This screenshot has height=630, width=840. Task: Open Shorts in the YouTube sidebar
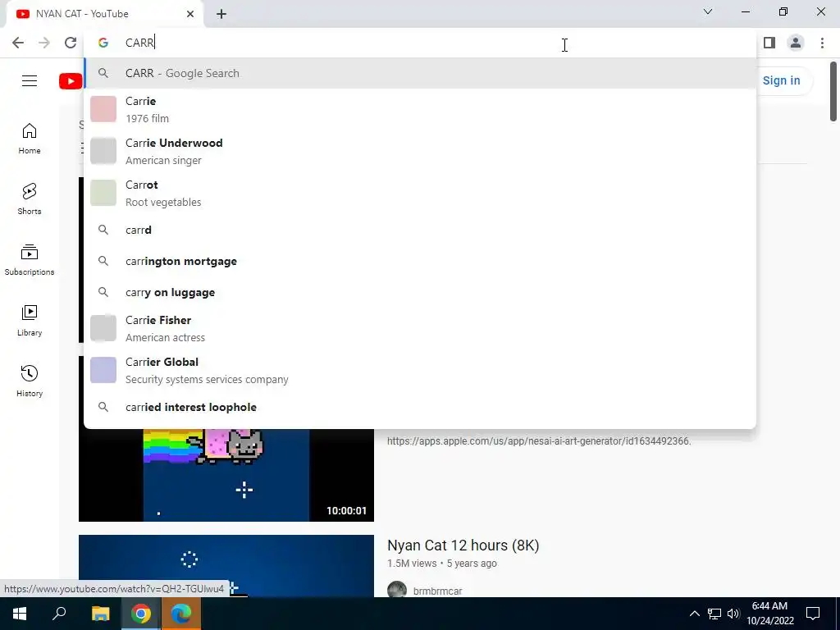coord(30,199)
